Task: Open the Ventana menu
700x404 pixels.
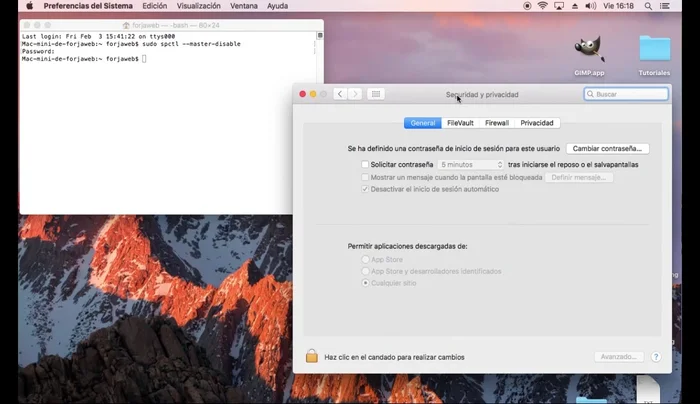Action: point(244,6)
